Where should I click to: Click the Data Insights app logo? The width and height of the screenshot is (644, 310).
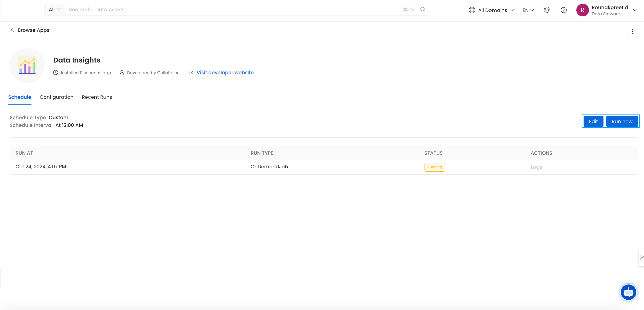(27, 66)
